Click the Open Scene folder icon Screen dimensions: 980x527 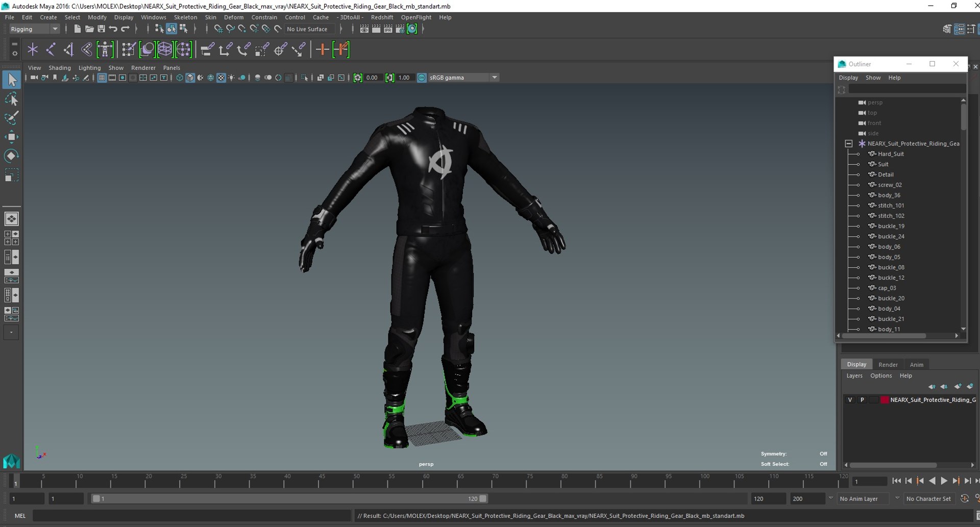(89, 29)
